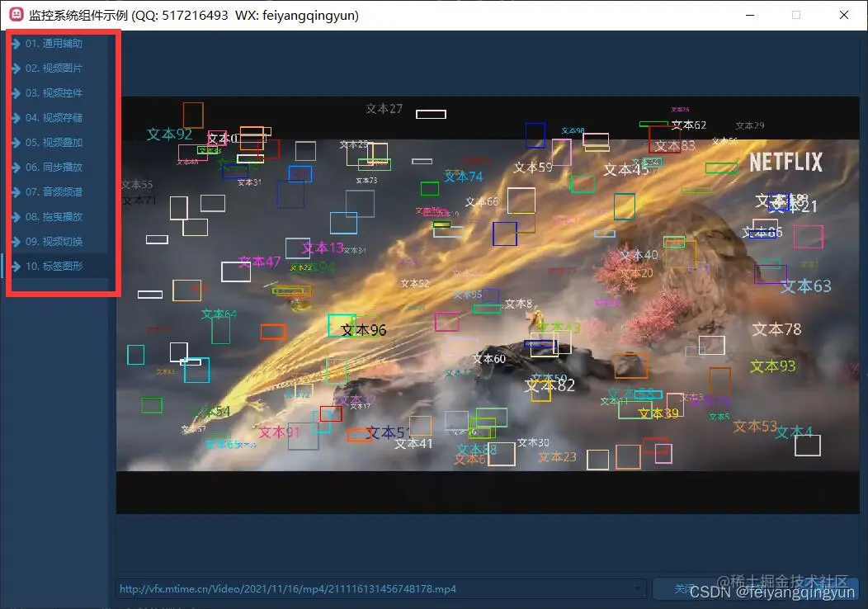Image resolution: width=868 pixels, height=609 pixels.
Task: Select the green 文本64 label
Action: tap(219, 314)
